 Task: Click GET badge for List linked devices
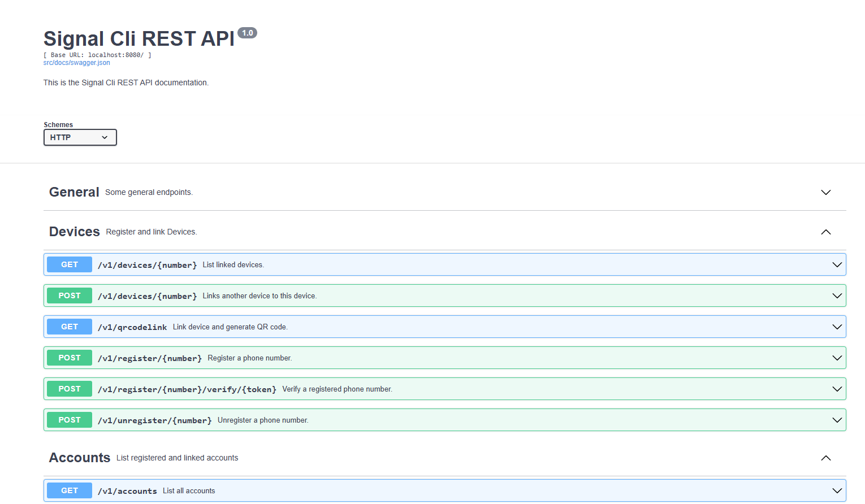point(70,264)
